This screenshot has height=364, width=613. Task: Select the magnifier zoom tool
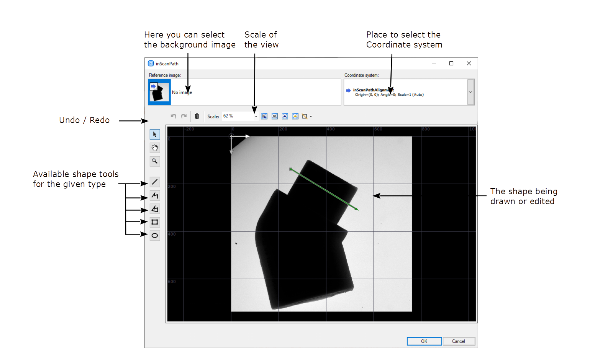154,161
